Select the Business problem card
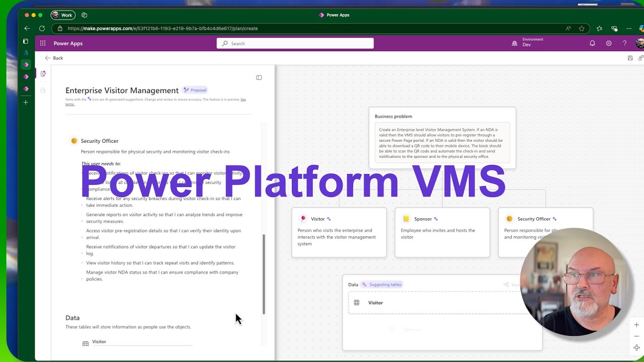644x362 pixels. click(x=442, y=137)
